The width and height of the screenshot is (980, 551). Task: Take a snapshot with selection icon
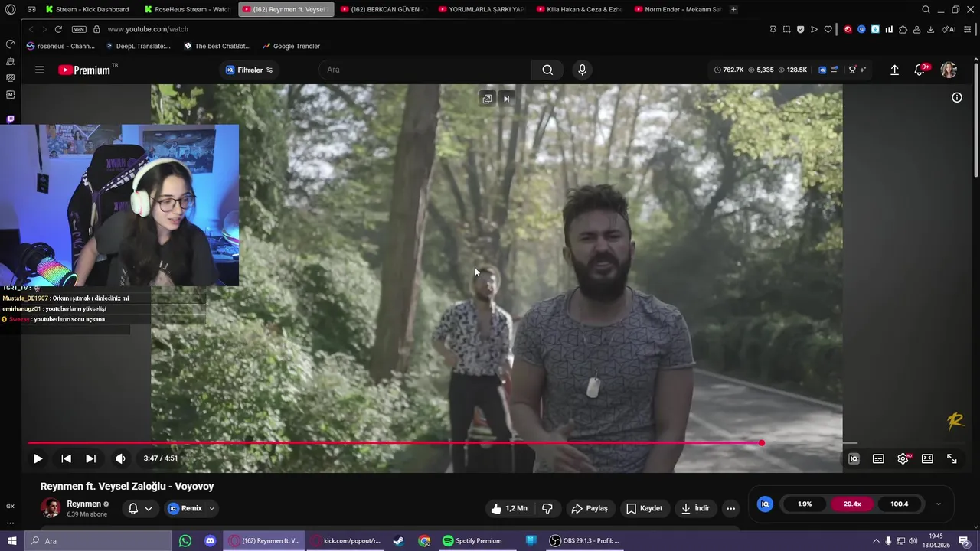pos(786,29)
